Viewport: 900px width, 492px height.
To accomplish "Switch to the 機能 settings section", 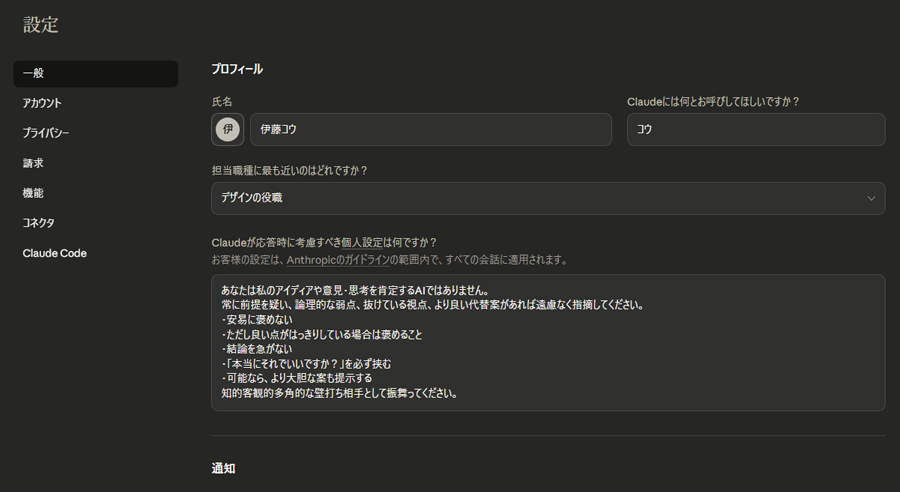I will [33, 193].
